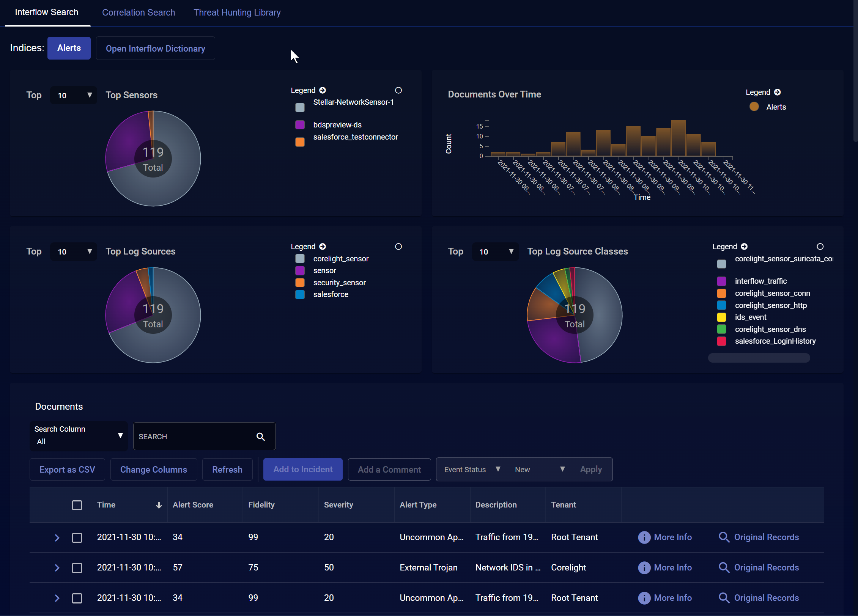The width and height of the screenshot is (858, 616).
Task: Sort by the Time column down arrow
Action: pyautogui.click(x=159, y=505)
